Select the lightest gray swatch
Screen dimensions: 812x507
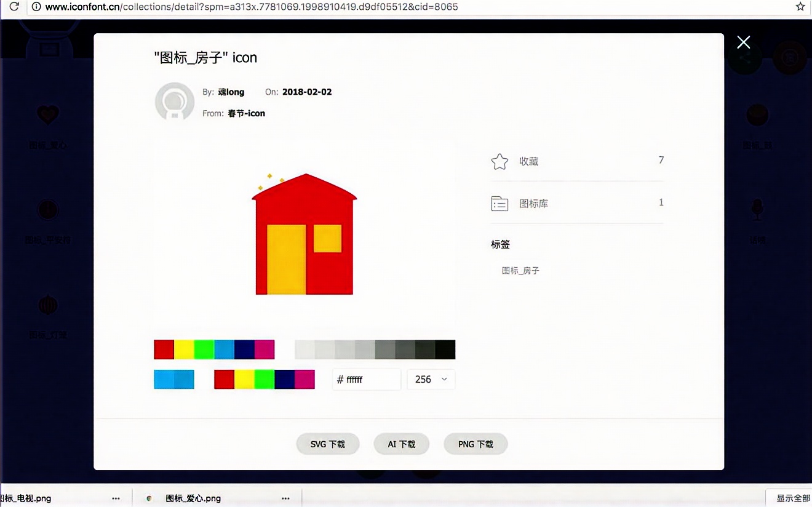pyautogui.click(x=304, y=349)
